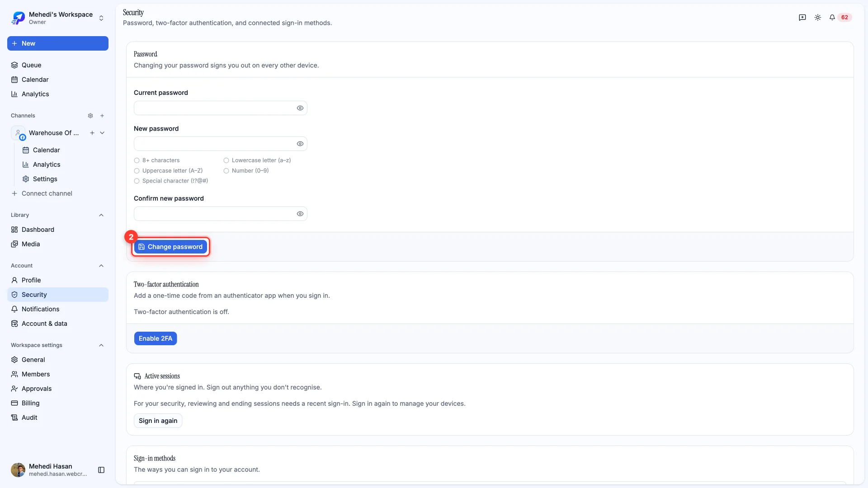Screen dimensions: 868x488
Task: Open the top Analytics sidebar item
Action: pyautogui.click(x=58, y=94)
